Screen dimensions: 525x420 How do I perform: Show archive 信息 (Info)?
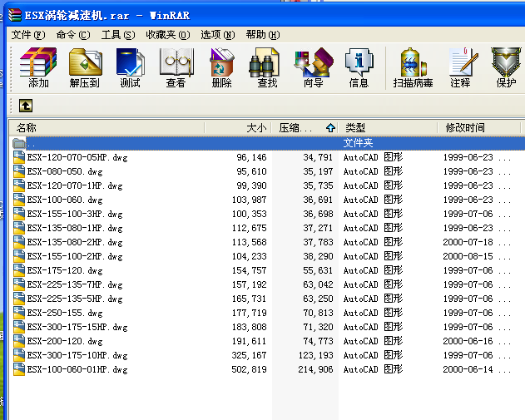tap(359, 67)
